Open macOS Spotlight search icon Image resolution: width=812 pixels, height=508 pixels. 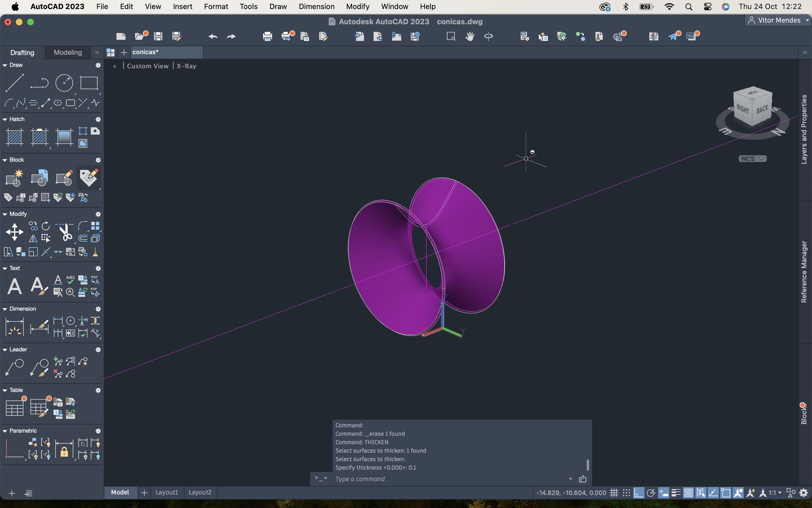coord(689,7)
